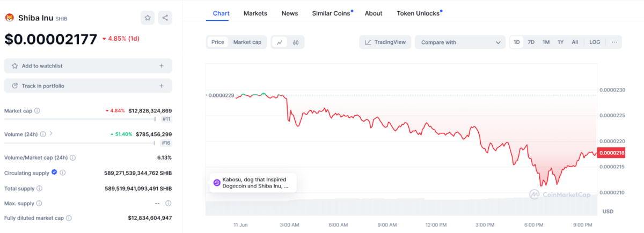Screen dimensions: 644x233
Task: Click the Market cap rank slider bar
Action: [x=79, y=119]
